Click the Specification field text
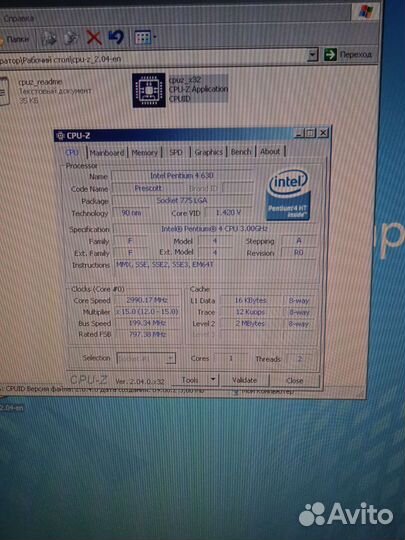This screenshot has height=540, width=405. (x=214, y=229)
